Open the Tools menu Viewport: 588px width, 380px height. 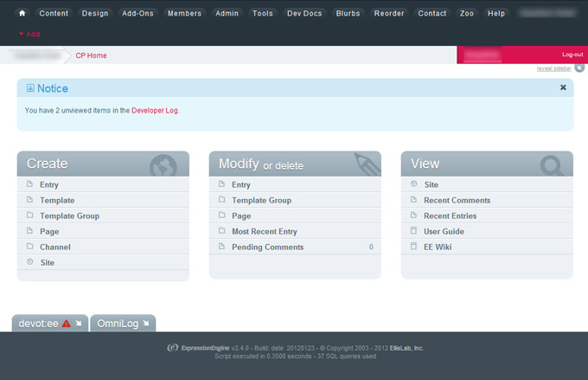click(x=262, y=14)
